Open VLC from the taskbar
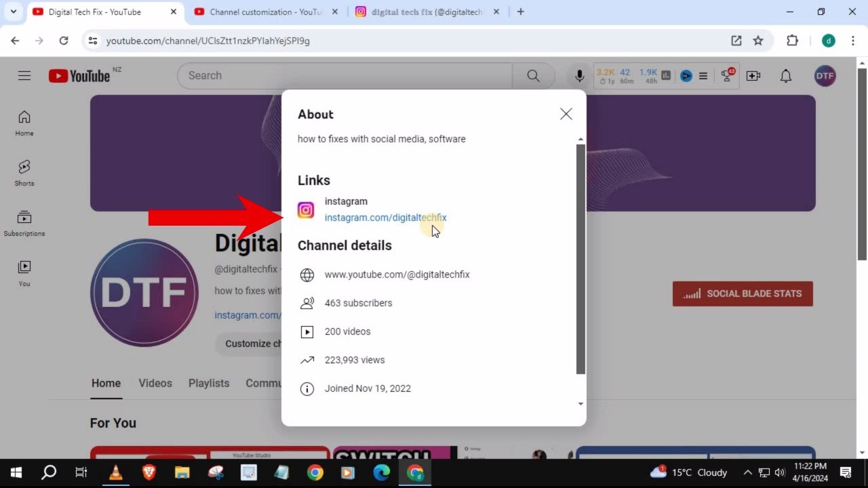Viewport: 868px width, 488px height. pyautogui.click(x=116, y=472)
